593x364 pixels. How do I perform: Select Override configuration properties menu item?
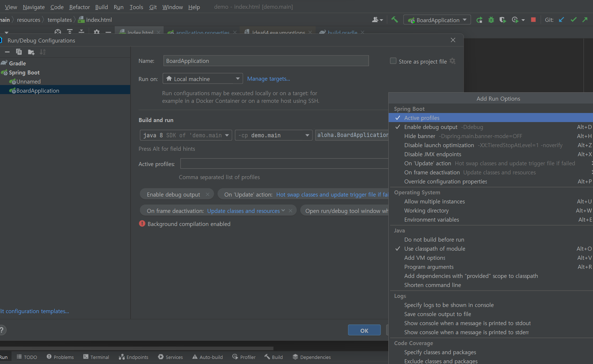tap(491, 181)
